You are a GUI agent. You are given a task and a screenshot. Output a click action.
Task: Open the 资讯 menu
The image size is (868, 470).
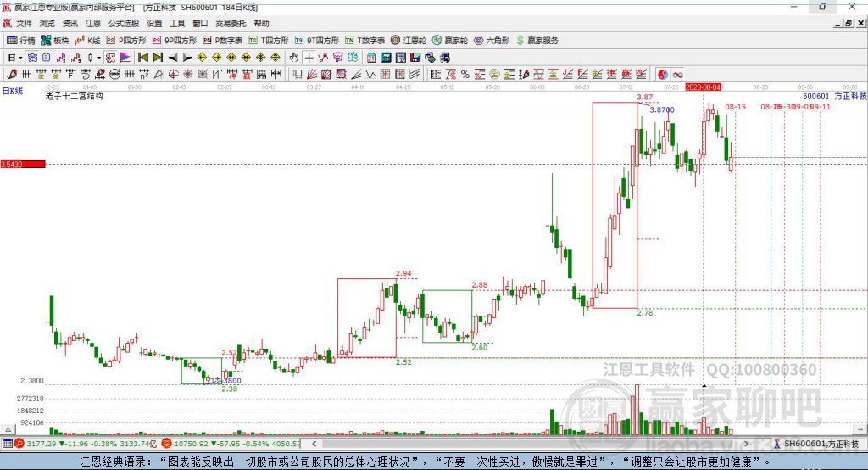(70, 23)
